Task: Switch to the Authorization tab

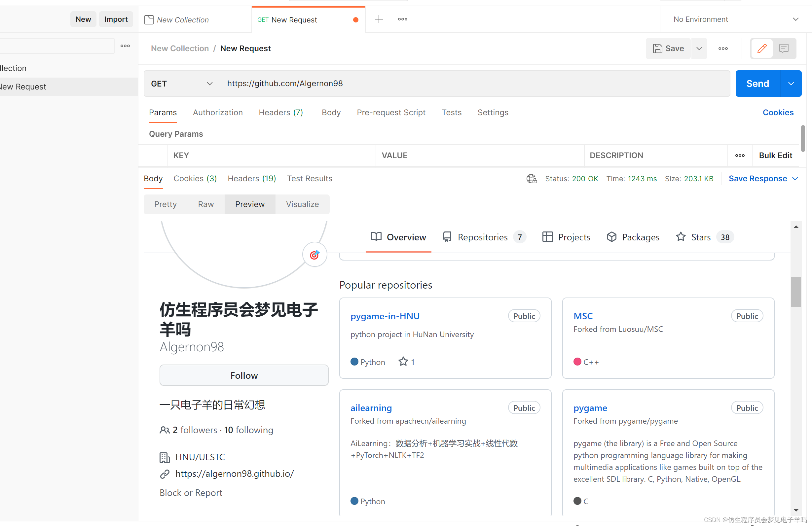Action: [218, 113]
